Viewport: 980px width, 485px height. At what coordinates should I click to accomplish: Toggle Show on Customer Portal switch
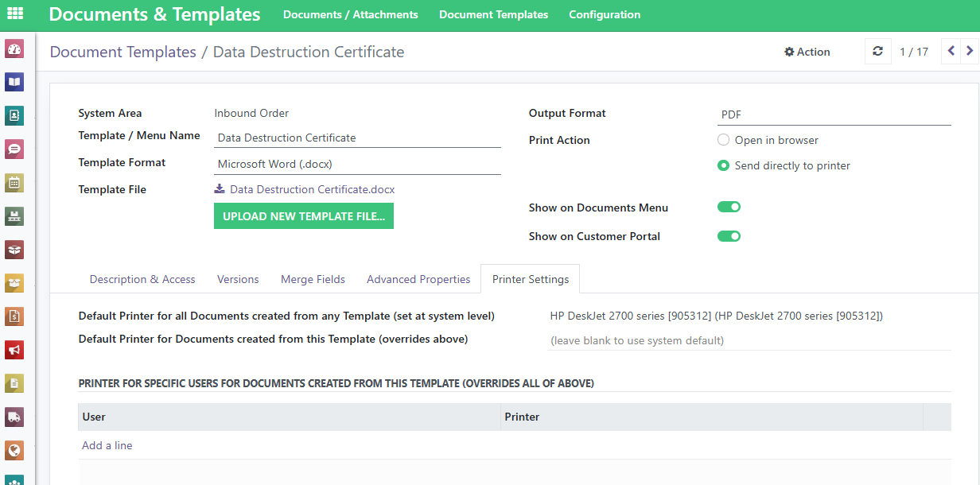[x=729, y=236]
